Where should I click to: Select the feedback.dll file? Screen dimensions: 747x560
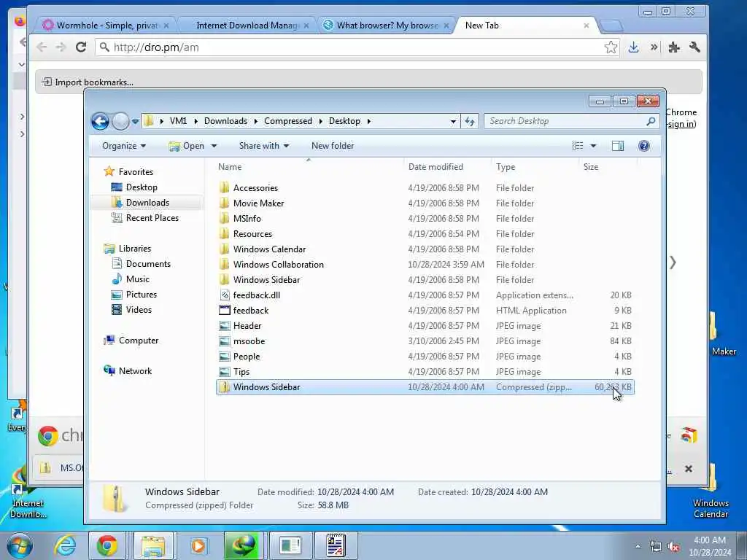click(425, 295)
